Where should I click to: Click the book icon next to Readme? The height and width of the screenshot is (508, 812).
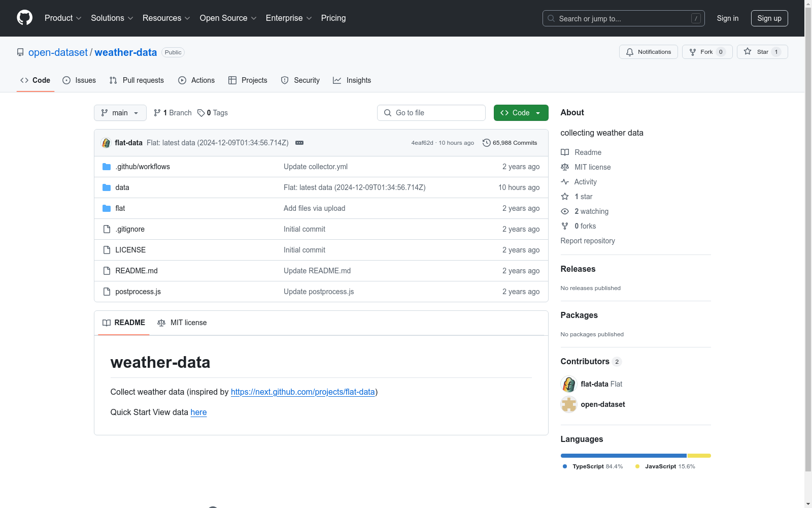tap(565, 152)
